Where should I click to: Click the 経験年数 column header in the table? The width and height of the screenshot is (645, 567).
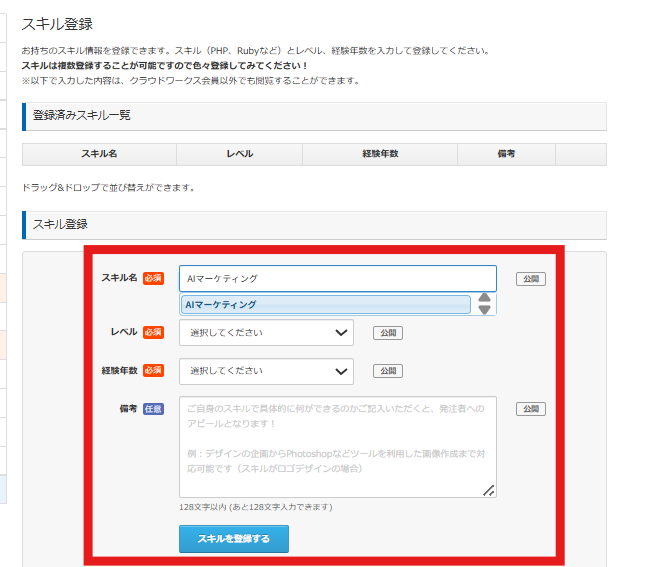point(380,154)
